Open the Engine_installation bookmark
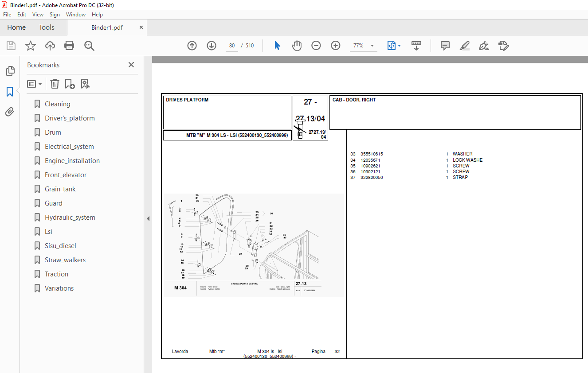The width and height of the screenshot is (588, 373). pos(72,161)
